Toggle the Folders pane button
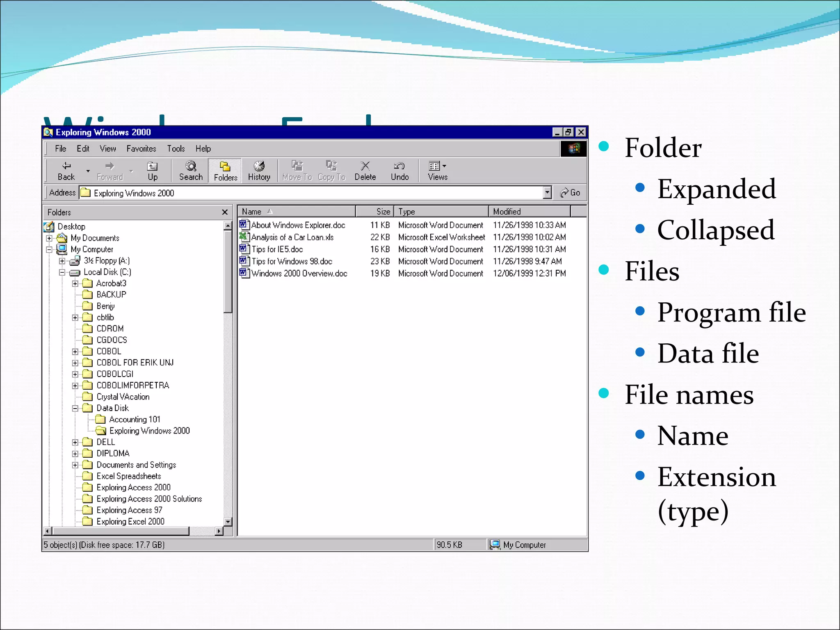The image size is (840, 630). [225, 171]
